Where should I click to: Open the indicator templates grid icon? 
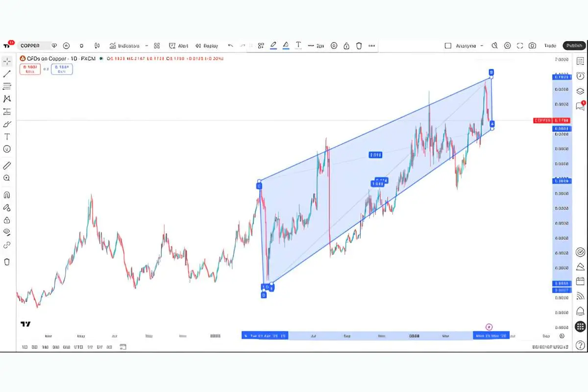click(x=157, y=46)
